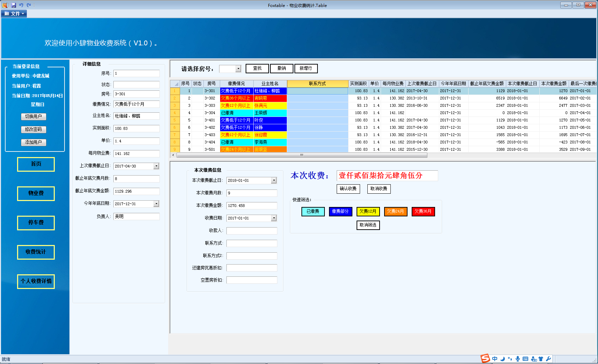The image size is (598, 364).
Task: Open the 文件 menu
Action: click(14, 14)
